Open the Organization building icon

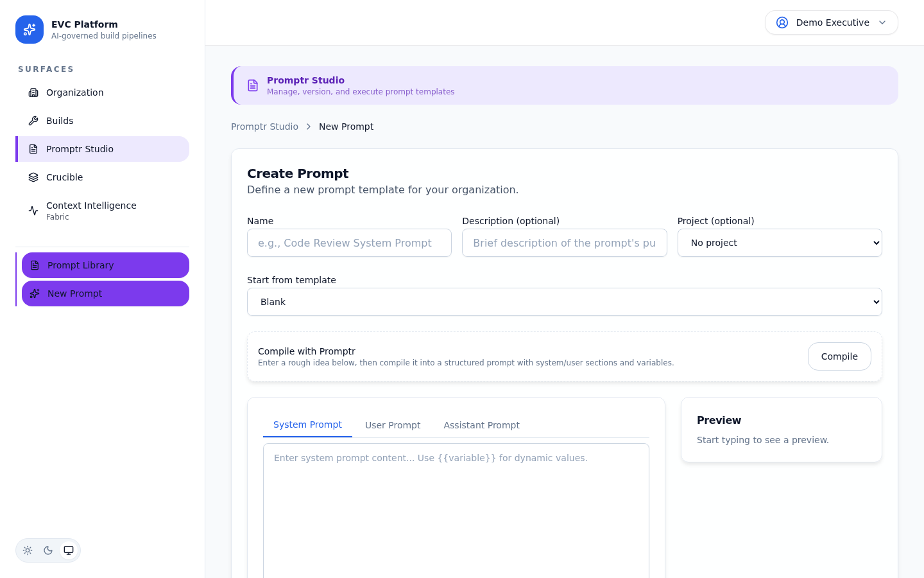(33, 92)
